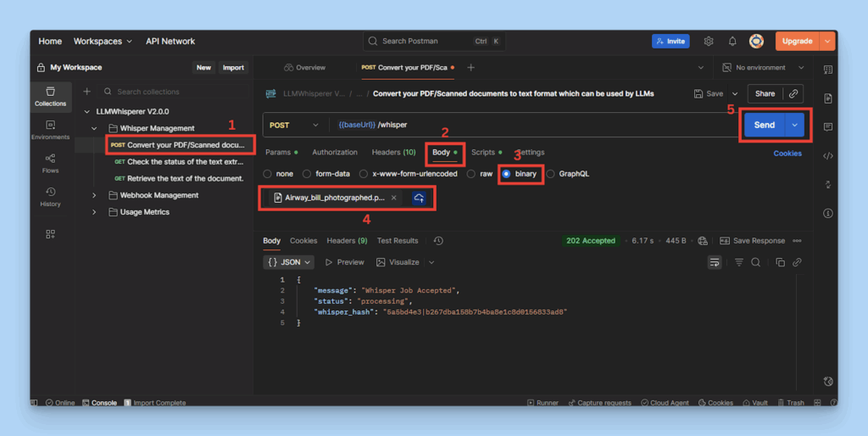Open the settings gear icon
Viewport: 868px width, 436px height.
pos(709,41)
